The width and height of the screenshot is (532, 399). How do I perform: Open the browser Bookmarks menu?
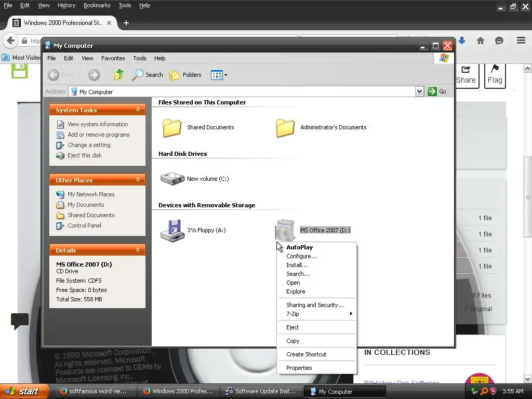[x=97, y=5]
